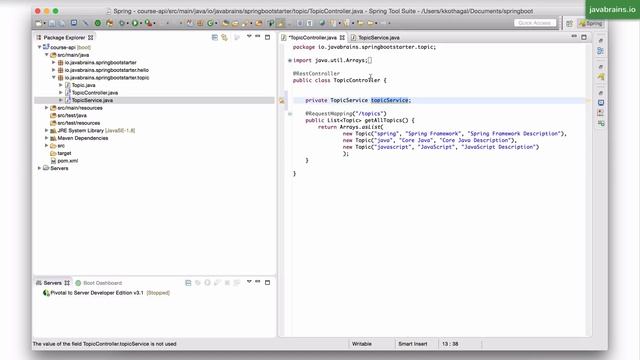This screenshot has height=360, width=640.
Task: Select src/test/java folder
Action: [x=72, y=115]
